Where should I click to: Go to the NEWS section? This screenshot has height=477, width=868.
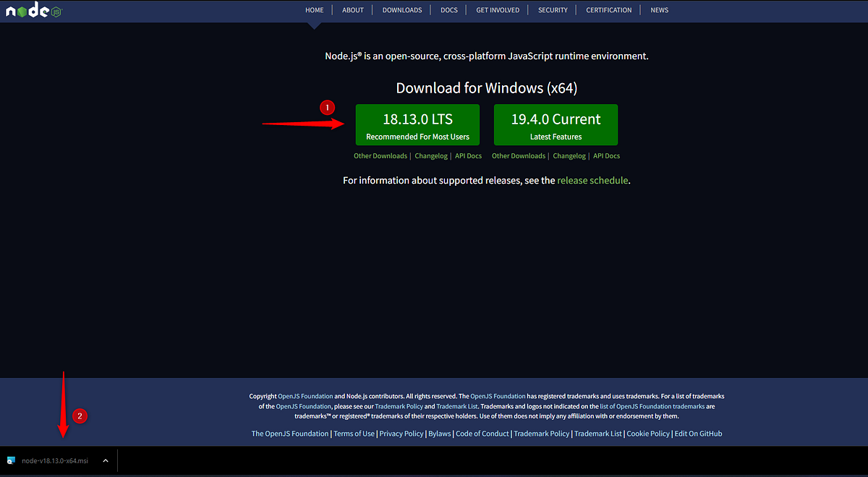pos(659,9)
